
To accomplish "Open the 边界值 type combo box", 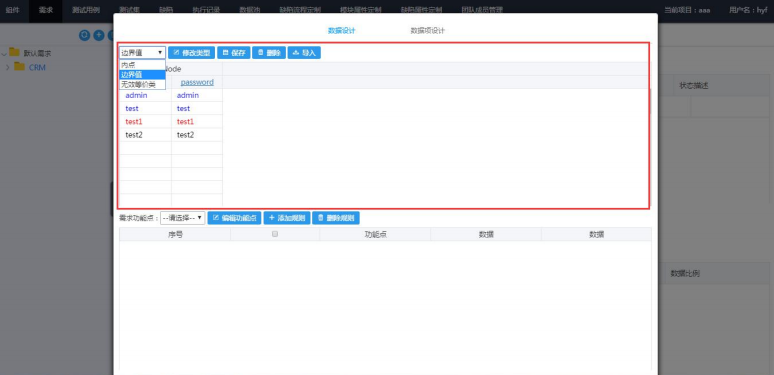I will point(142,53).
